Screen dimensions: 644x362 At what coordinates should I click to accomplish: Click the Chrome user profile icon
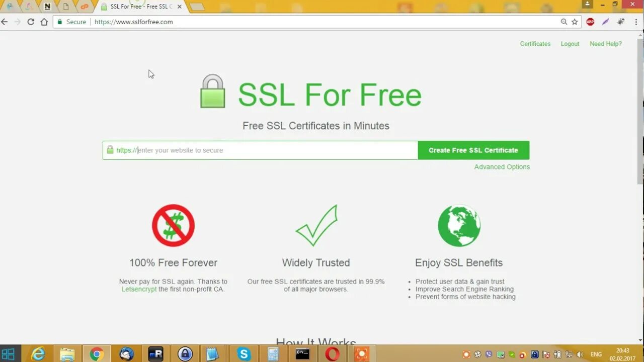(587, 4)
